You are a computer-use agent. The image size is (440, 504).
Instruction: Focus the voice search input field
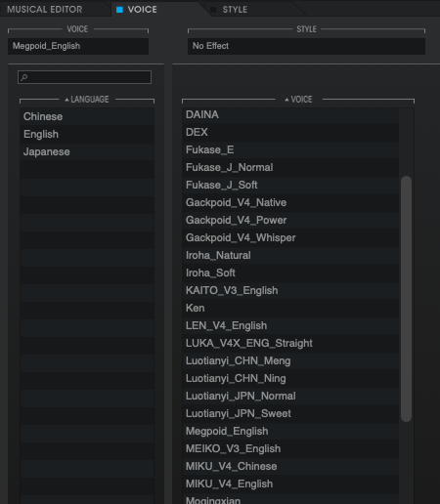click(x=84, y=77)
